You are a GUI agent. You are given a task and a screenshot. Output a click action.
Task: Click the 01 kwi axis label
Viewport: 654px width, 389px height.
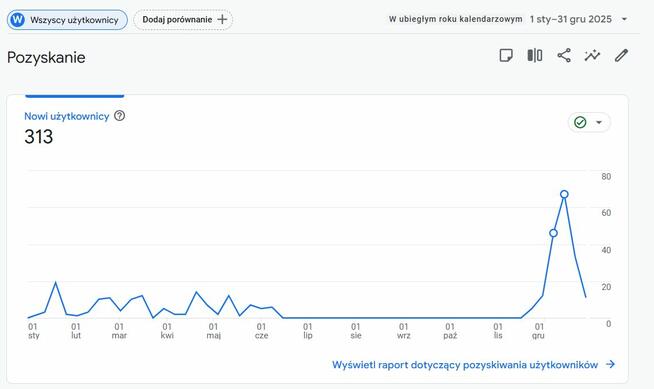click(x=167, y=331)
